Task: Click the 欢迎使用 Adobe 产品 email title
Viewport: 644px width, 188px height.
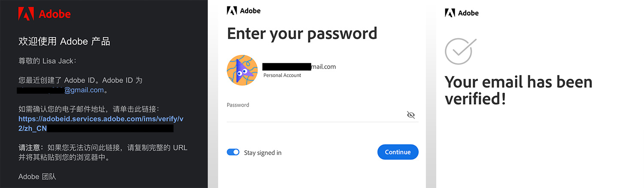Action: point(64,42)
